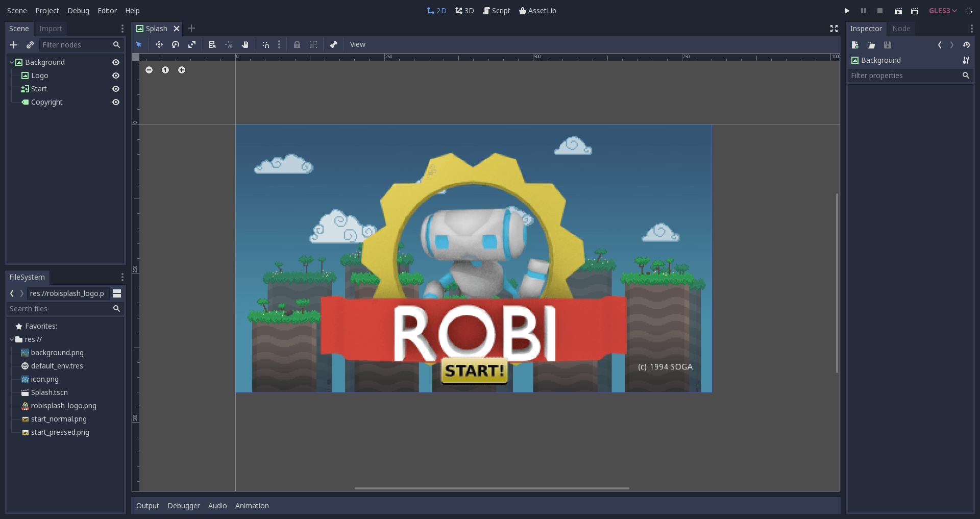Viewport: 980px width, 519px height.
Task: Click the group children icon in toolbar
Action: (313, 45)
